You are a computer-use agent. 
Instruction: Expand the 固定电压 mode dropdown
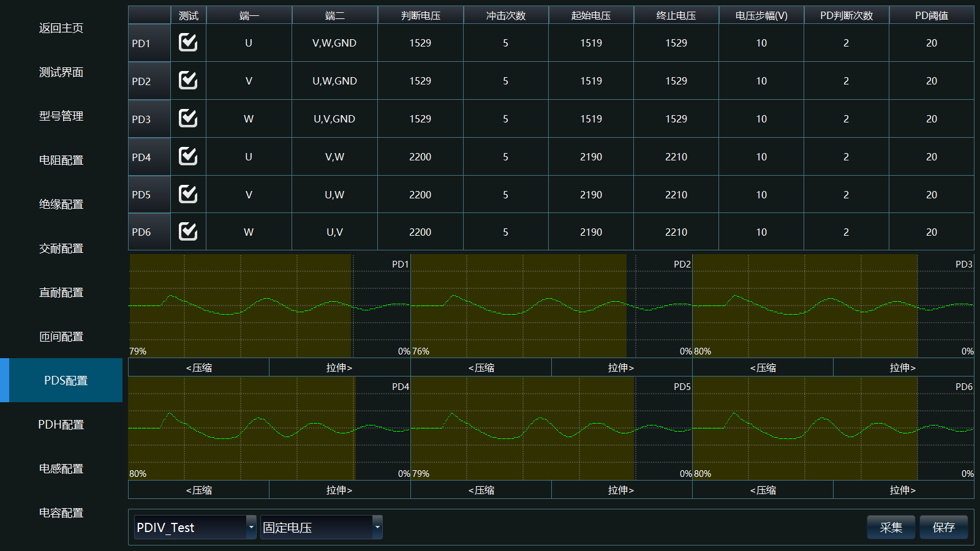tap(322, 527)
